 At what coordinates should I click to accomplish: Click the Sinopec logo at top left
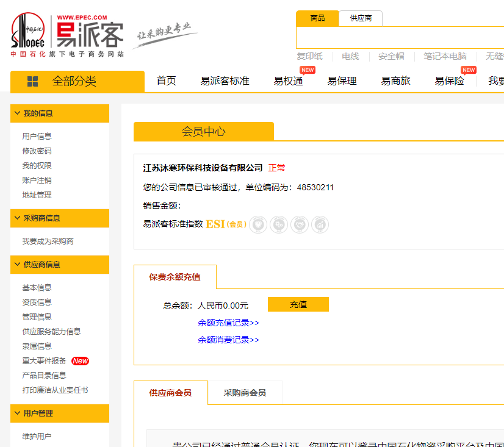pyautogui.click(x=27, y=30)
